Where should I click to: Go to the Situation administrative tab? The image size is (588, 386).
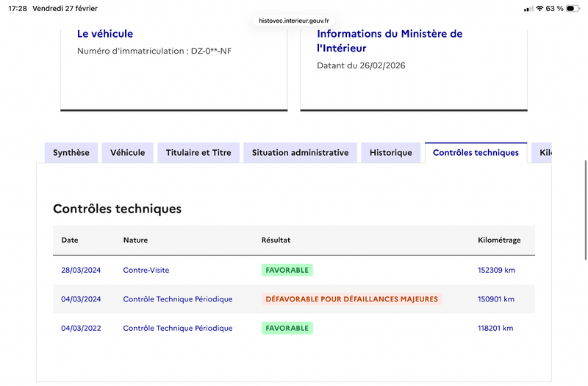300,153
